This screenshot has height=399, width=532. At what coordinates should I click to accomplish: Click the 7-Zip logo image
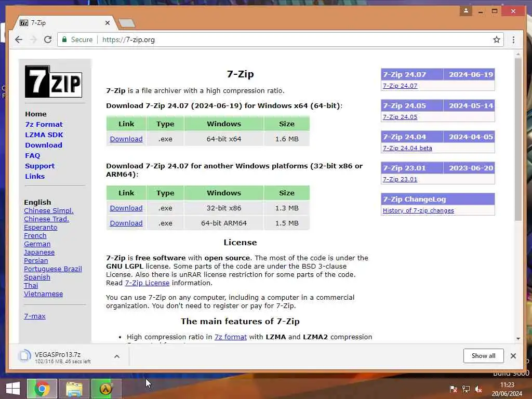pyautogui.click(x=54, y=82)
